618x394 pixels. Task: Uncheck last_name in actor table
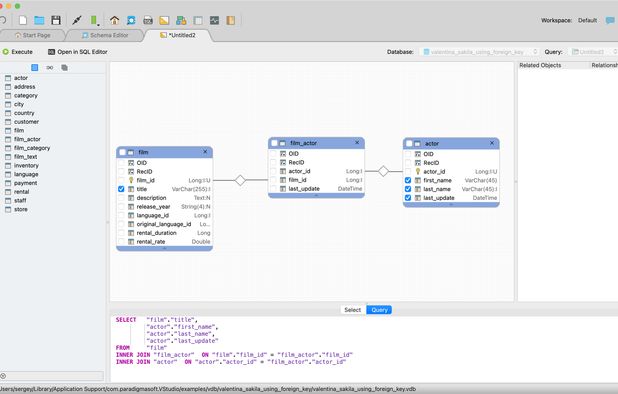click(x=408, y=189)
